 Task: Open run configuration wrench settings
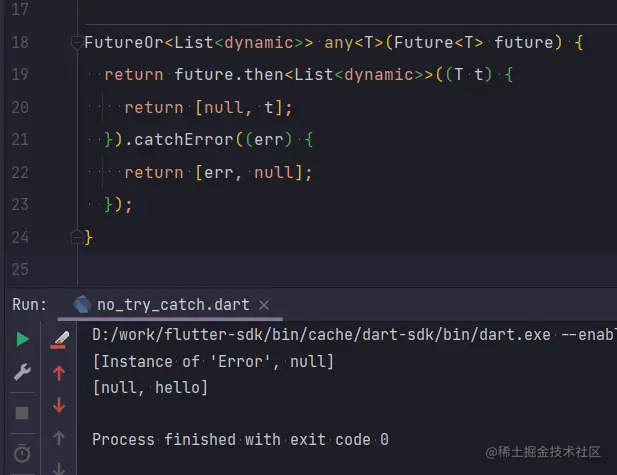point(22,373)
